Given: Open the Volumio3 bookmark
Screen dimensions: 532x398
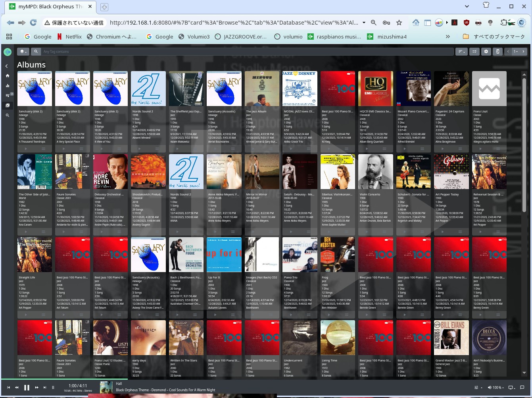Looking at the screenshot, I should (194, 37).
